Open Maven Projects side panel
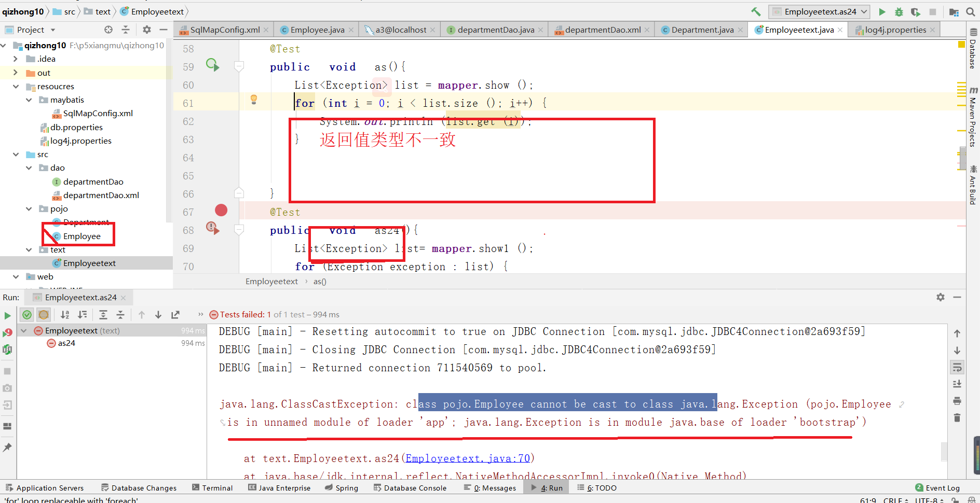This screenshot has height=503, width=980. click(x=973, y=118)
